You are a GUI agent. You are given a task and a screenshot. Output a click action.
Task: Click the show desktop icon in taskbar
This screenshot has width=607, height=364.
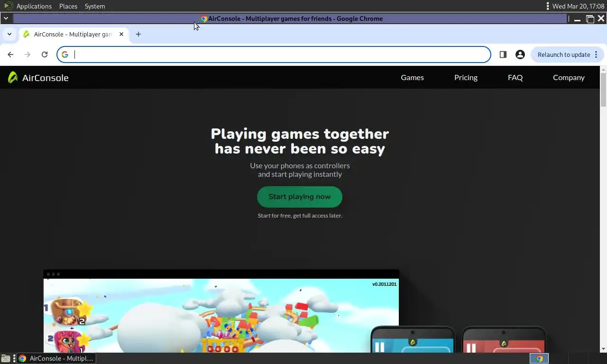(6, 358)
